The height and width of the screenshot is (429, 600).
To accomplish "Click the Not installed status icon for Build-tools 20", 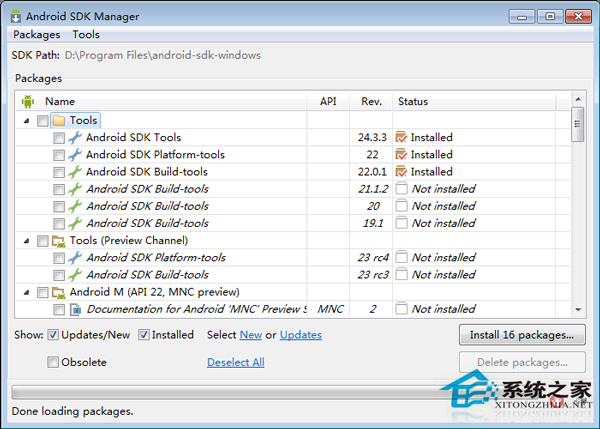I will (x=401, y=206).
